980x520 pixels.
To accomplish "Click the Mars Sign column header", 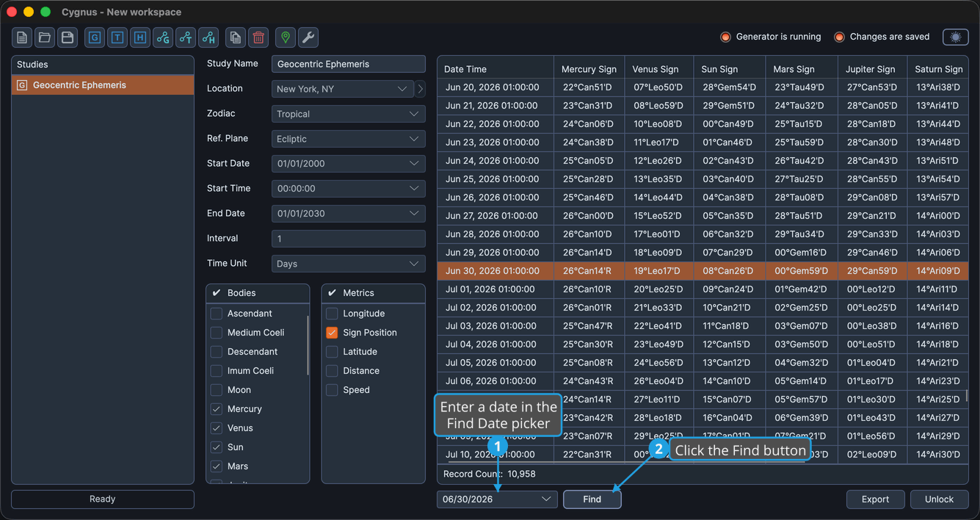I will (802, 69).
